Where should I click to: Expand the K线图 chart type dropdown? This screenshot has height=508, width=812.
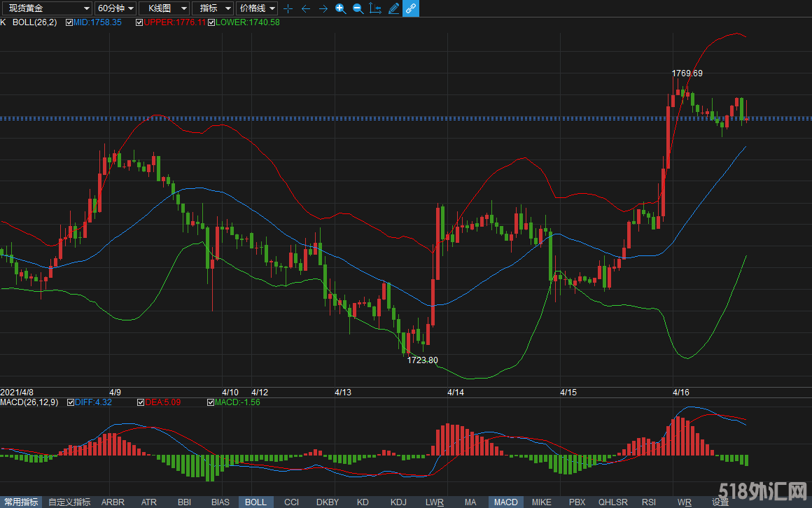(x=164, y=8)
